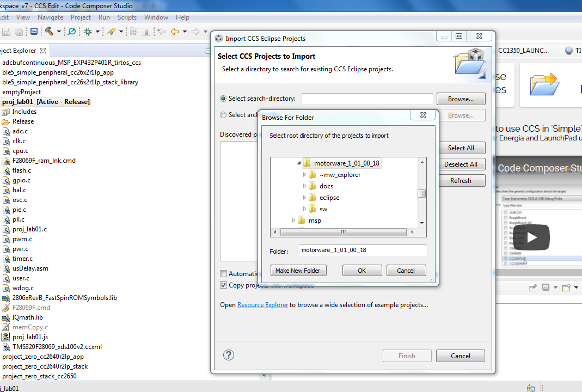Click the Save All toolbar icon

tap(19, 32)
